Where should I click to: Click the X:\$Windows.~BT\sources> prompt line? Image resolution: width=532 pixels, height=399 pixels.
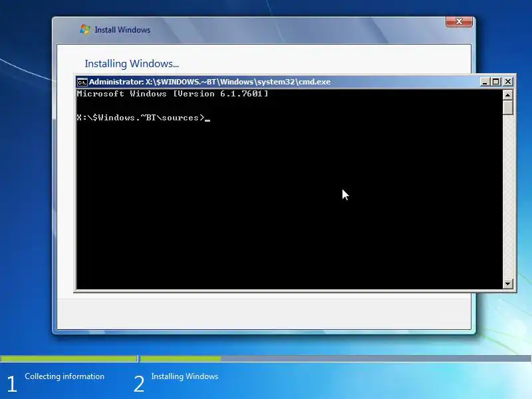tap(143, 118)
